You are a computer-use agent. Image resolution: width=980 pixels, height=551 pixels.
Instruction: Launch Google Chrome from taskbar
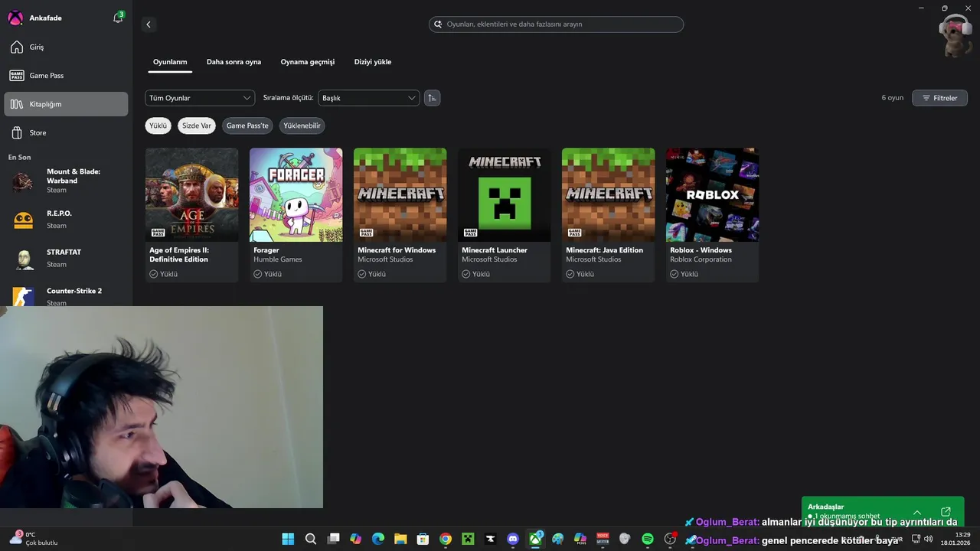(x=446, y=539)
